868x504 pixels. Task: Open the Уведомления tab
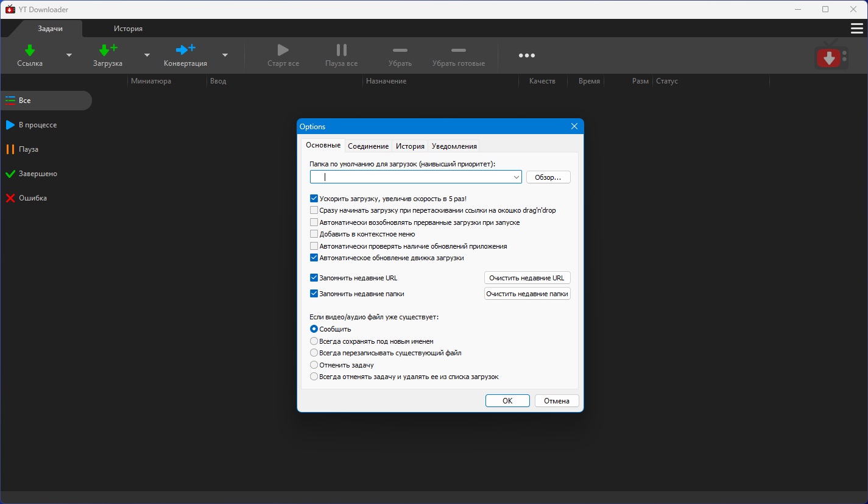(454, 146)
